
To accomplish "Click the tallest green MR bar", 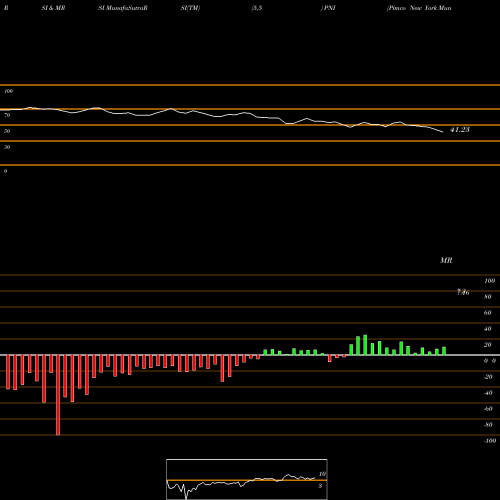I will click(365, 345).
